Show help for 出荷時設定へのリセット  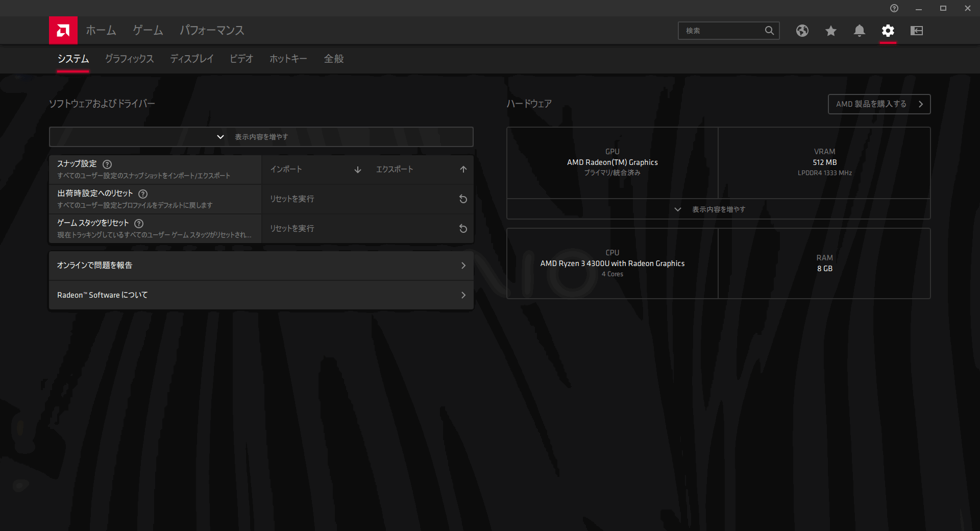(x=143, y=194)
